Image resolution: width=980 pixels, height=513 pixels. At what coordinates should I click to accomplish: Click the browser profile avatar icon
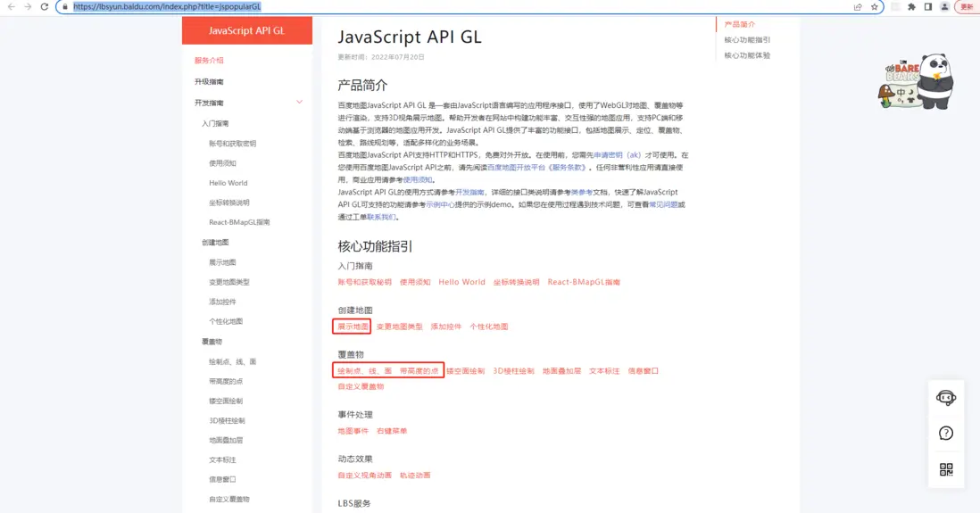tap(945, 7)
